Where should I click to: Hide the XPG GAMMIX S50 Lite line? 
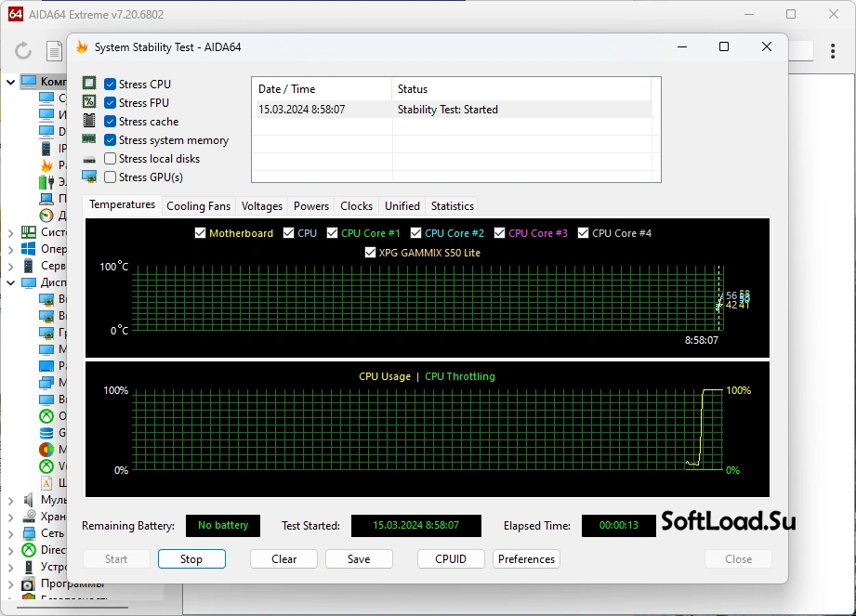pyautogui.click(x=370, y=253)
